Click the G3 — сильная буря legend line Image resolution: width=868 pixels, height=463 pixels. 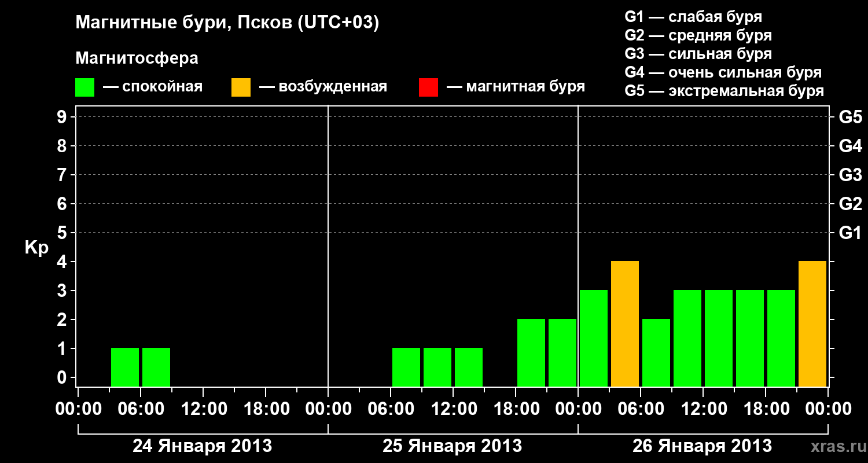tap(698, 54)
